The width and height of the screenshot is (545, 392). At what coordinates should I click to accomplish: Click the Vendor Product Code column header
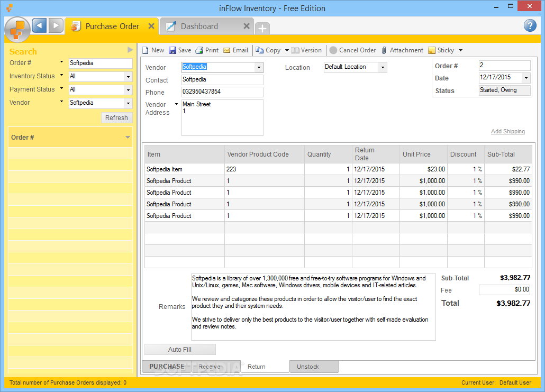[x=265, y=154]
